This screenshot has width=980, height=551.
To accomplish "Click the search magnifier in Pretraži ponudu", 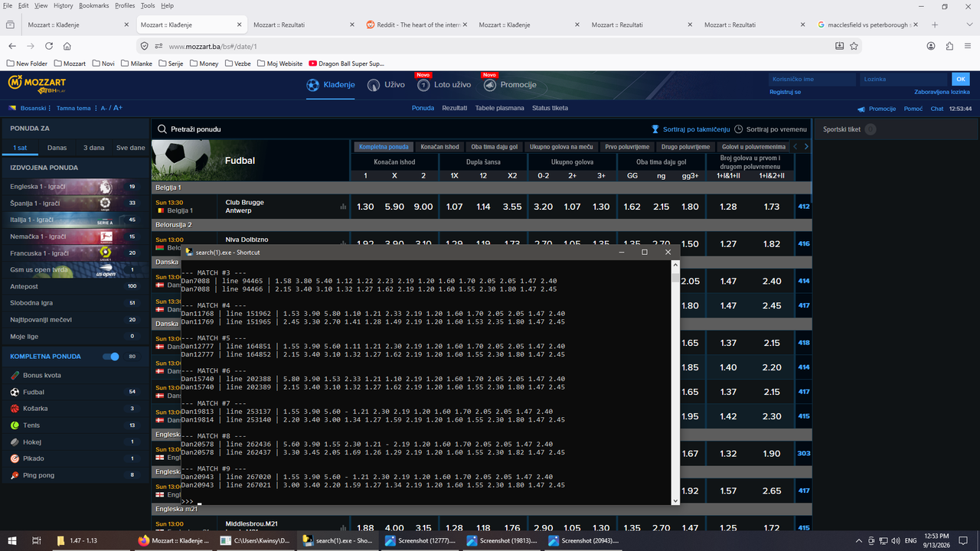I will point(162,129).
